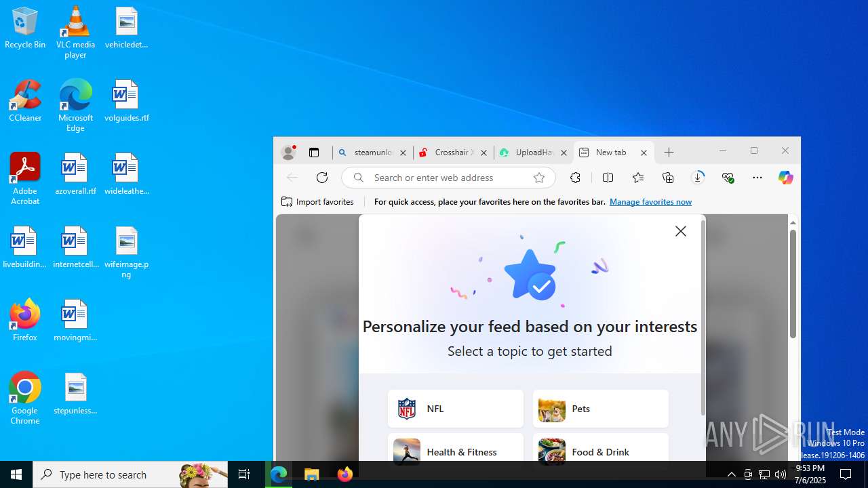Select the internetcell... document
Screen dimensions: 868x488
(75, 247)
